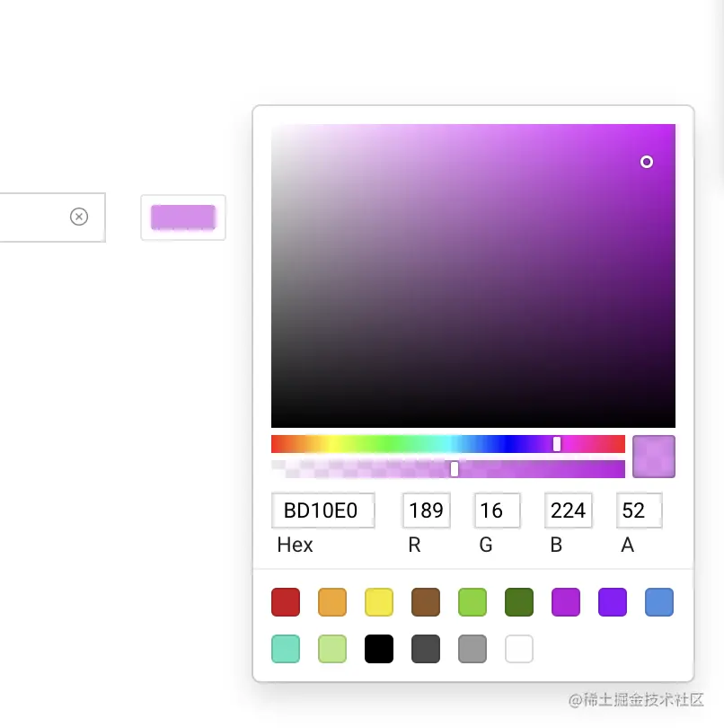Click the Hex input showing BD10E0
The width and height of the screenshot is (724, 728).
click(x=323, y=510)
